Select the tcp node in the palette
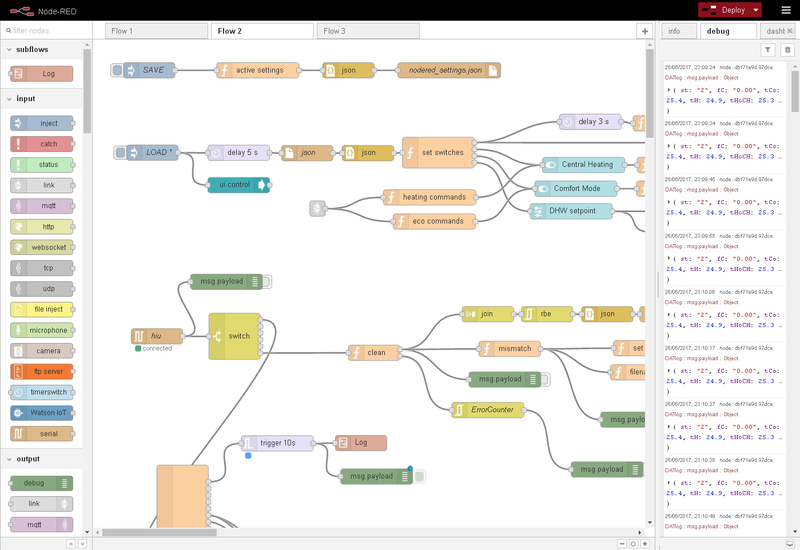The height and width of the screenshot is (550, 800). (x=41, y=268)
